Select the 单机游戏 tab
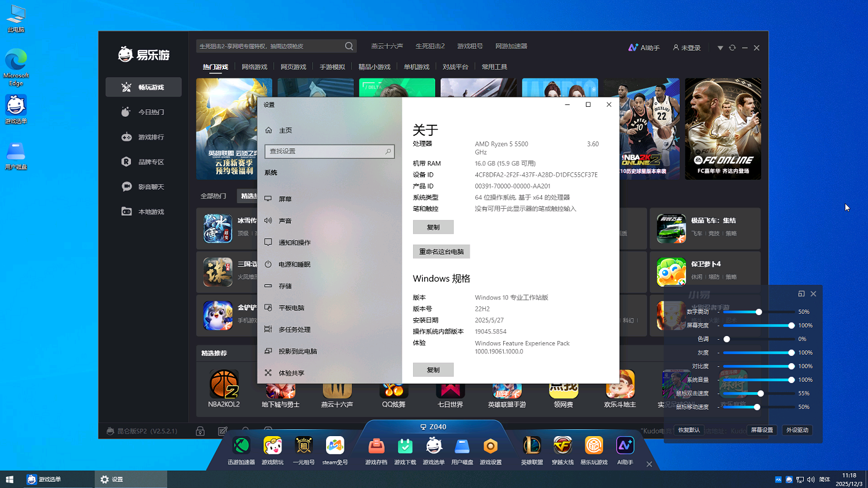The width and height of the screenshot is (868, 488). click(417, 67)
